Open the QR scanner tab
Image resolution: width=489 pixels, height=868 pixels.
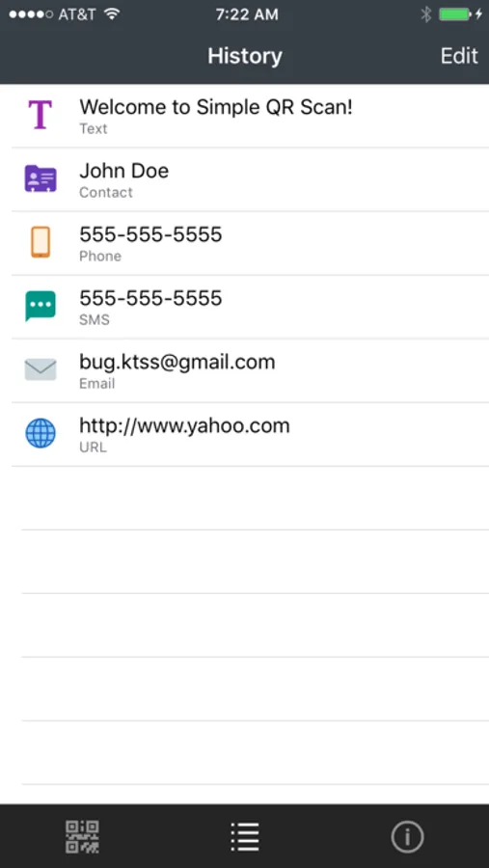coord(82,836)
